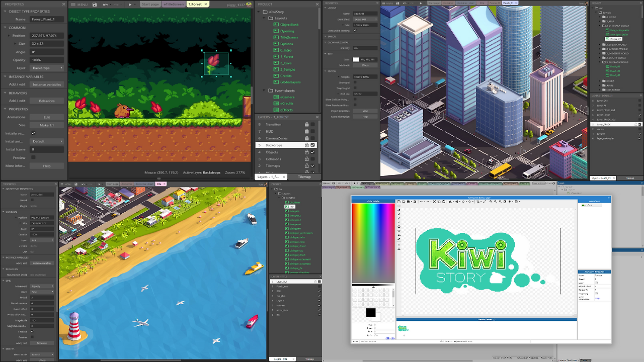
Task: Select the Pencil tool in animation editor
Action: click(399, 214)
